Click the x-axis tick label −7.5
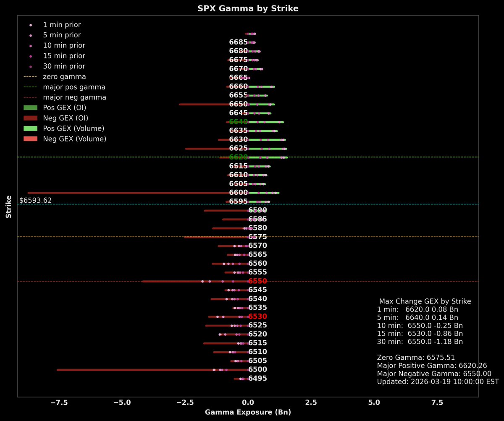Viewport: 504px width, 421px height. click(x=59, y=403)
